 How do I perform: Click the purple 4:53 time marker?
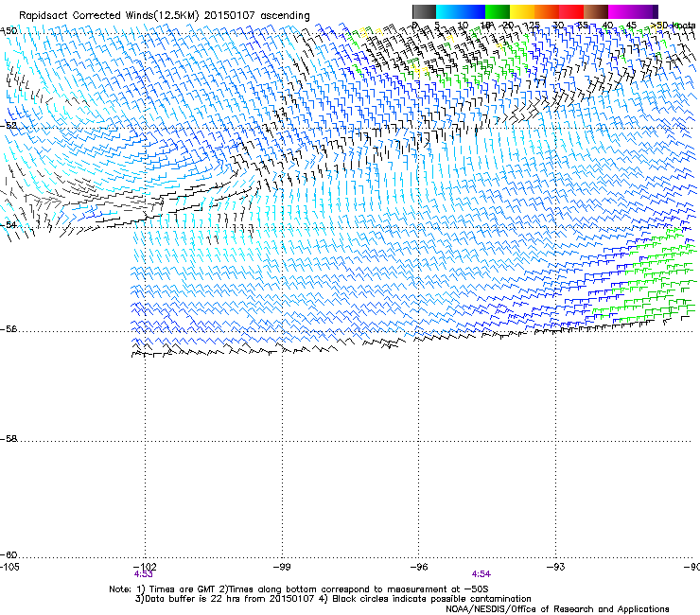click(x=143, y=574)
